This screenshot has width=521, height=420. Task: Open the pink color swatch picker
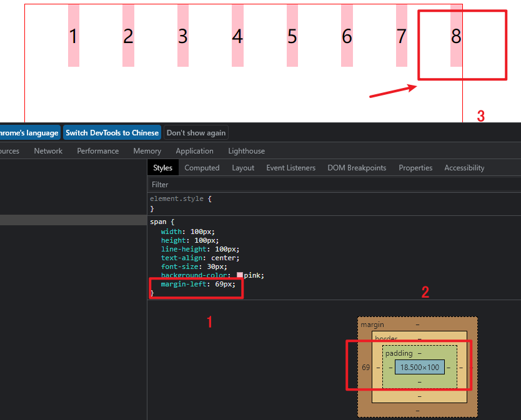pos(240,275)
